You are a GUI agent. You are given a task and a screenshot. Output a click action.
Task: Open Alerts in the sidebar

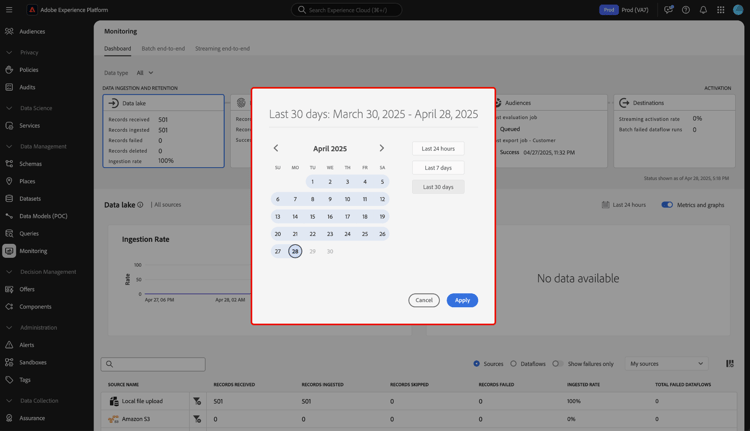(27, 345)
